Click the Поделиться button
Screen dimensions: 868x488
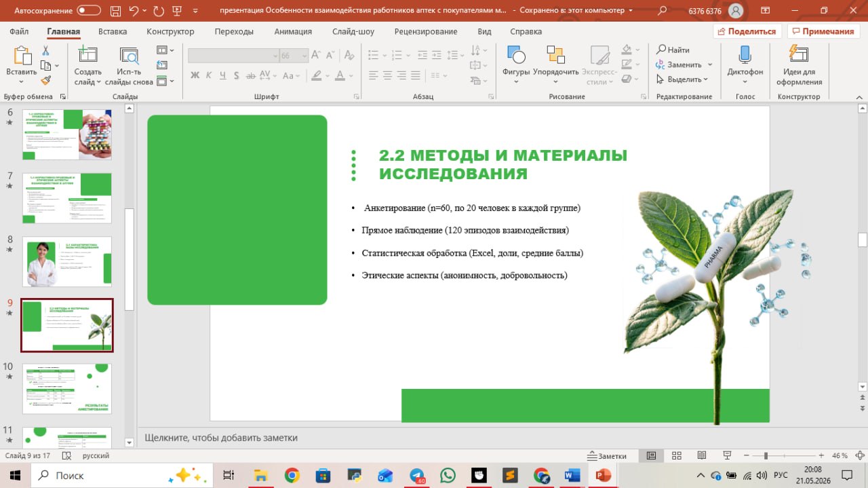(747, 31)
